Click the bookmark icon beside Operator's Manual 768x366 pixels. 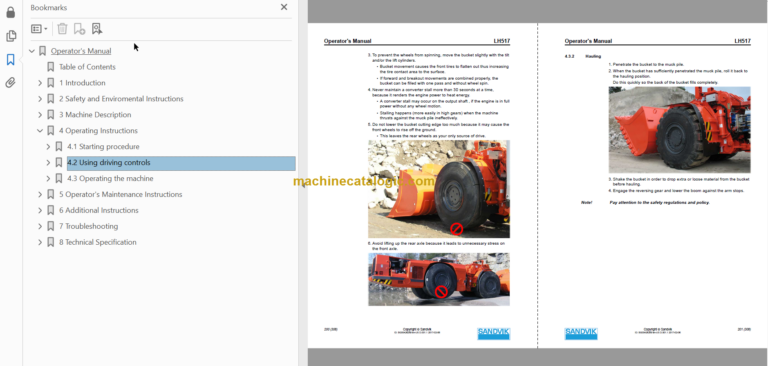43,51
